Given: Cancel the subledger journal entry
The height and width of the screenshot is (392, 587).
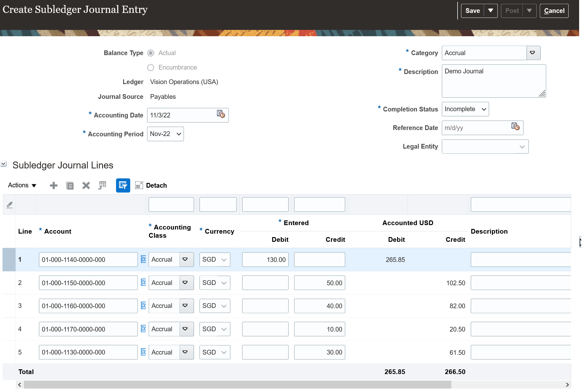Looking at the screenshot, I should (x=554, y=10).
